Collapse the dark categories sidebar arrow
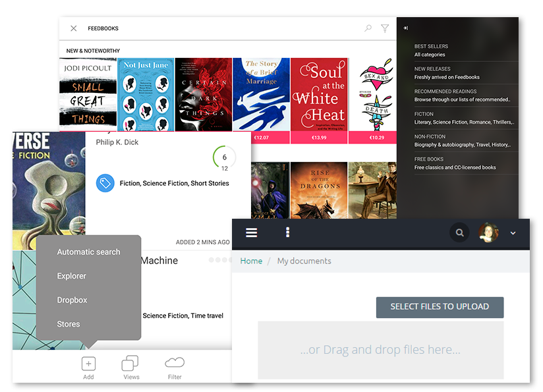 click(405, 28)
